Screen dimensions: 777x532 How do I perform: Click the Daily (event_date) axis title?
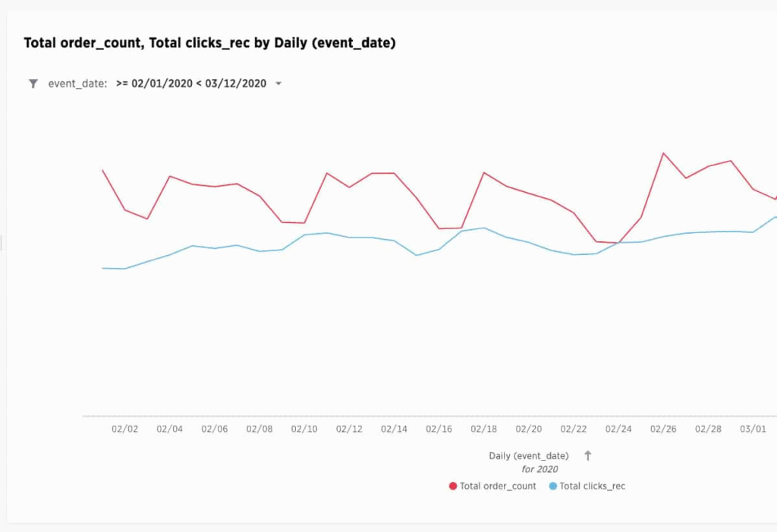click(529, 456)
